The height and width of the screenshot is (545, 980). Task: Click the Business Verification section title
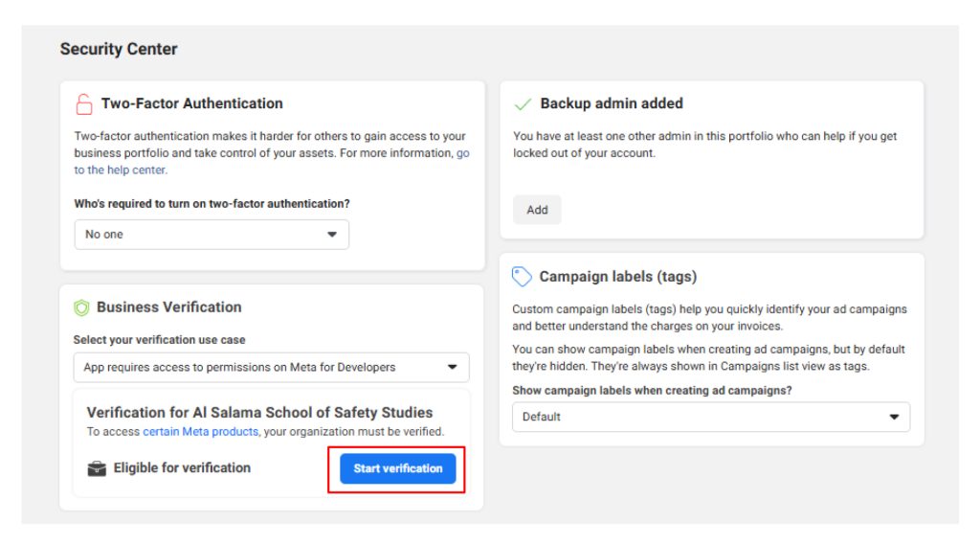point(168,307)
